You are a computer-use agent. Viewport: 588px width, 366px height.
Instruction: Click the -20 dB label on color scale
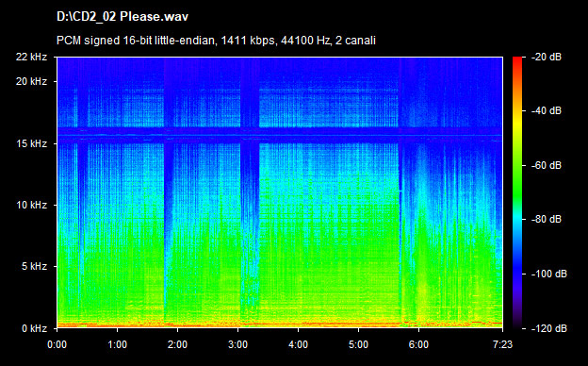[x=547, y=57]
